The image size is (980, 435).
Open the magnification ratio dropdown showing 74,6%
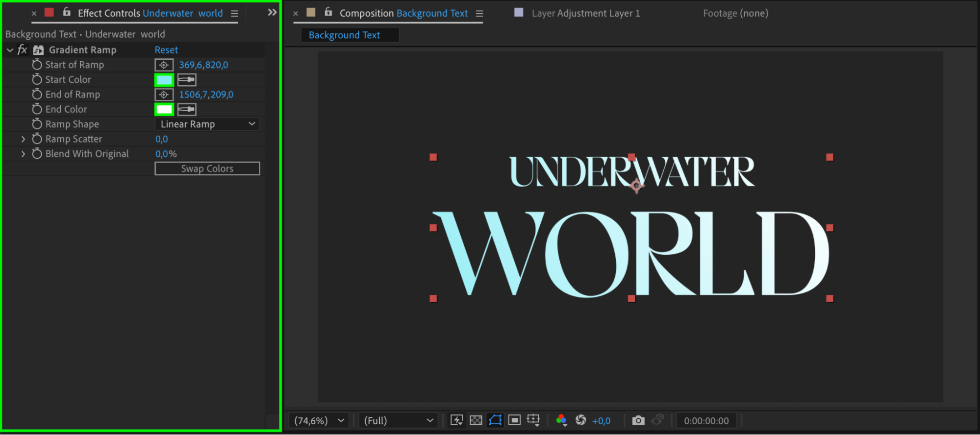[319, 421]
